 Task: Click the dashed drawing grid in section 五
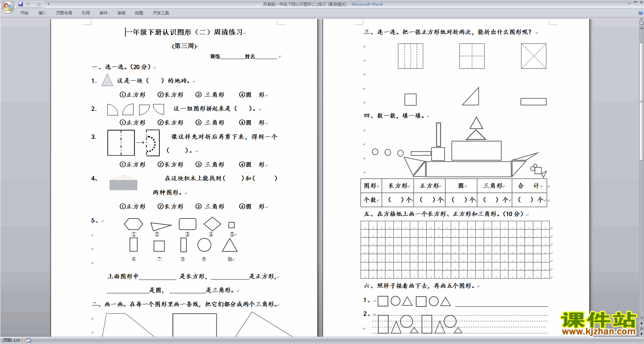coord(455,250)
